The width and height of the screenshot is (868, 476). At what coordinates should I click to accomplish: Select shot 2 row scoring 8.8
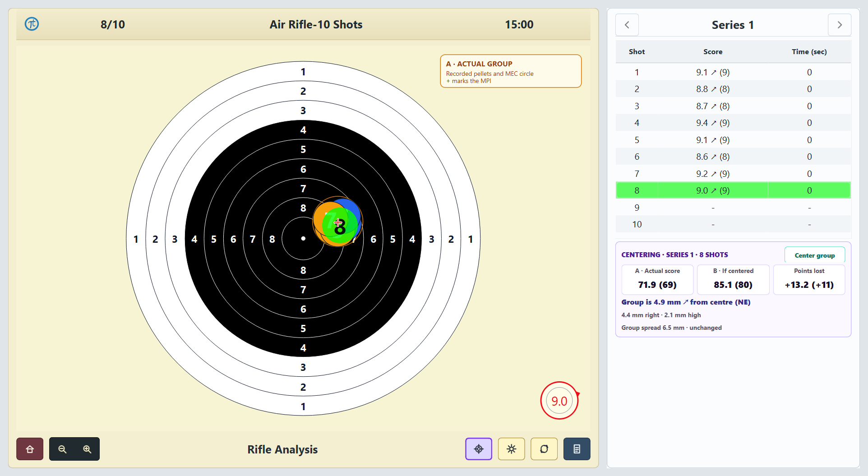(733, 89)
